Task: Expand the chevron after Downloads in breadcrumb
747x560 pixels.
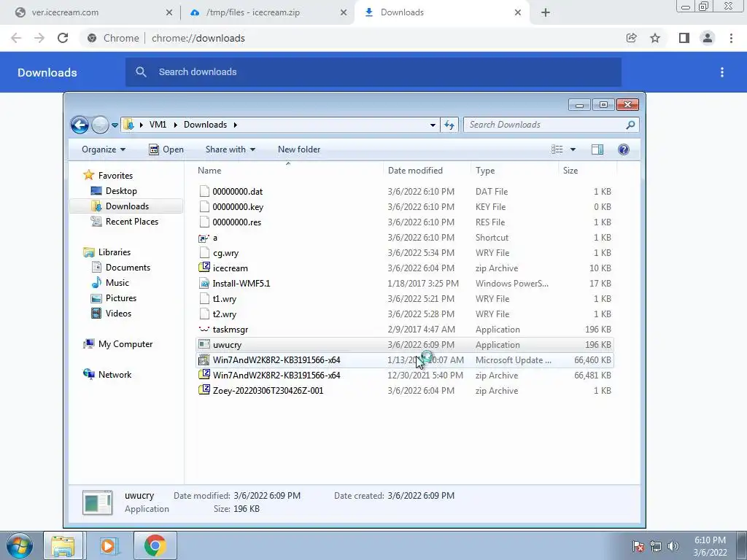Action: click(x=236, y=125)
